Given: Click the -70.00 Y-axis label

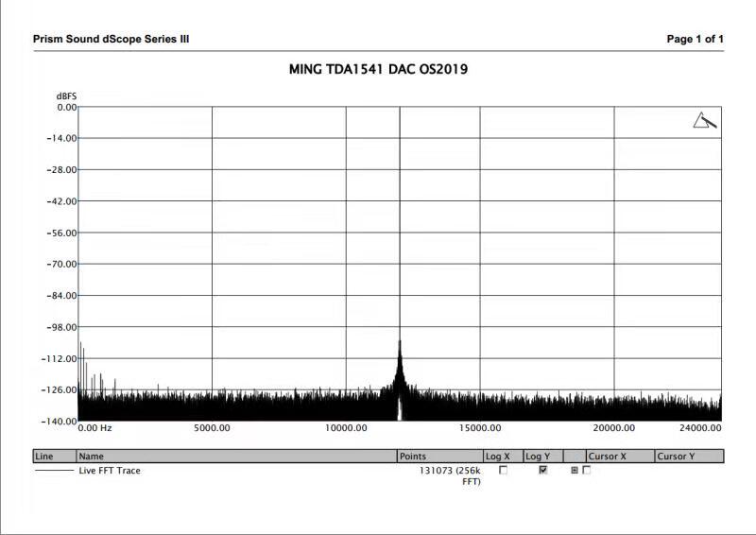Looking at the screenshot, I should [61, 265].
